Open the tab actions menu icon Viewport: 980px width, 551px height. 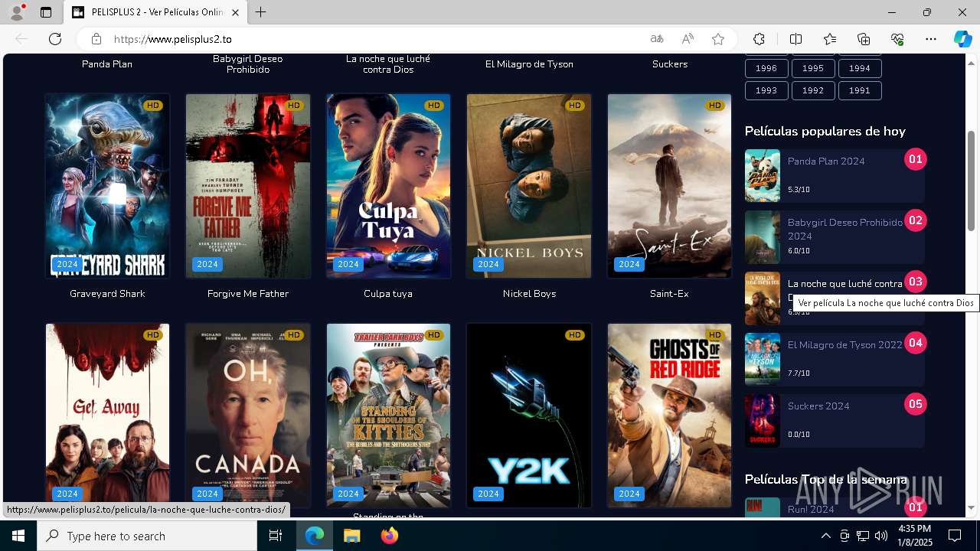click(46, 12)
